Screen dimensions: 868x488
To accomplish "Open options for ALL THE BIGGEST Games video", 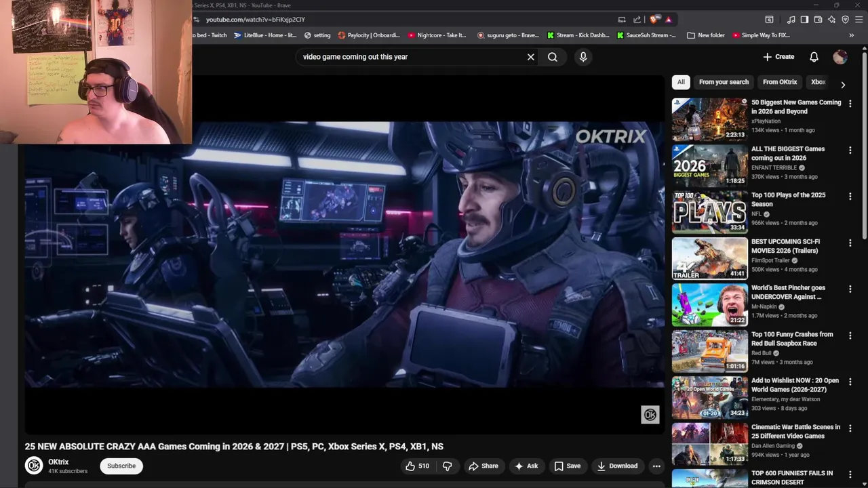I will [850, 150].
